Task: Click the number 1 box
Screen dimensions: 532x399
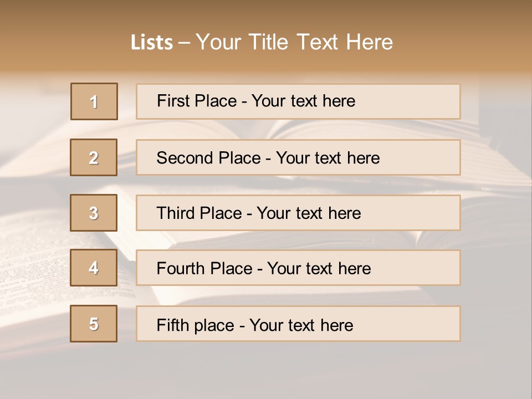Action: pyautogui.click(x=94, y=101)
